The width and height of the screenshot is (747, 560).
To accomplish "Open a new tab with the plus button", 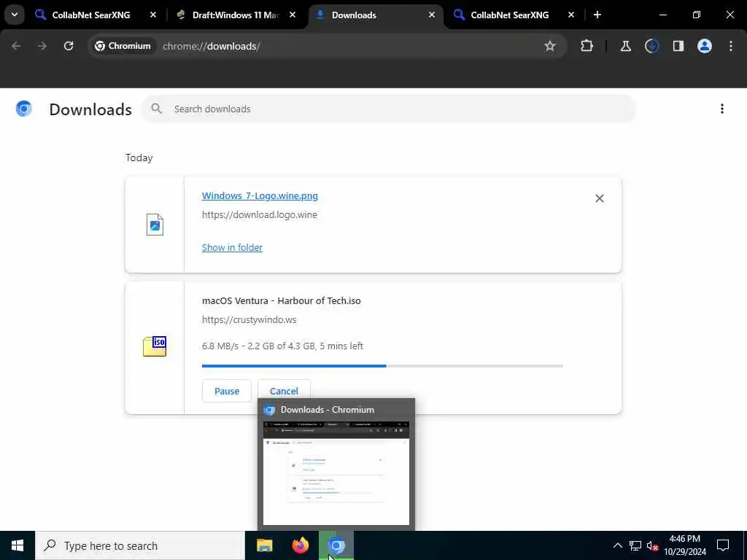I will pos(597,15).
